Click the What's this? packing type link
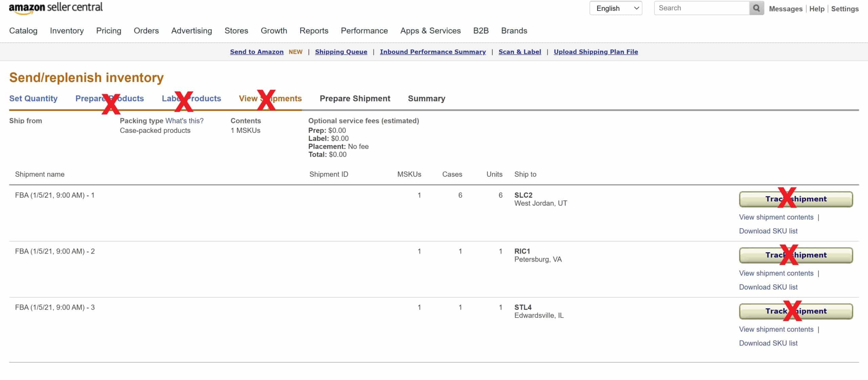Image resolution: width=868 pixels, height=380 pixels. 184,121
